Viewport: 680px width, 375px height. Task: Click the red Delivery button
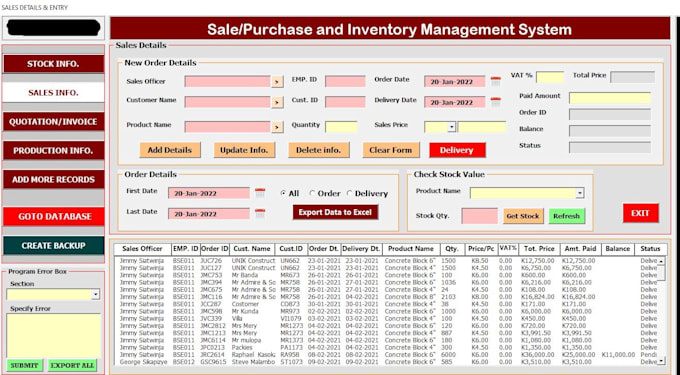[x=457, y=150]
